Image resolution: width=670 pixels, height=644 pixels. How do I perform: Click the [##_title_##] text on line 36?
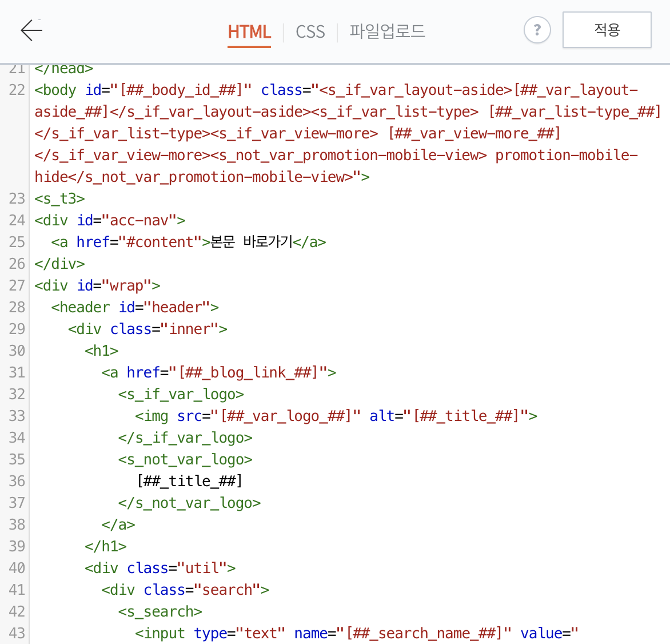(190, 482)
